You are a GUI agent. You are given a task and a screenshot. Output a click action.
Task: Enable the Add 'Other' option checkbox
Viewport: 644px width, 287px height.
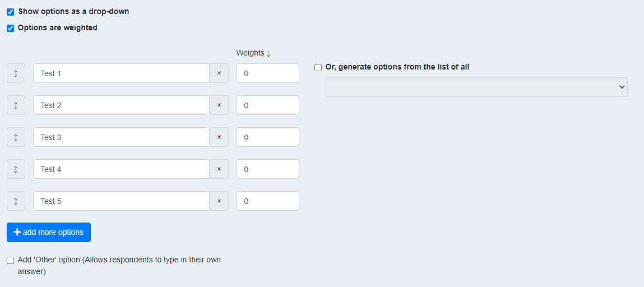point(11,260)
